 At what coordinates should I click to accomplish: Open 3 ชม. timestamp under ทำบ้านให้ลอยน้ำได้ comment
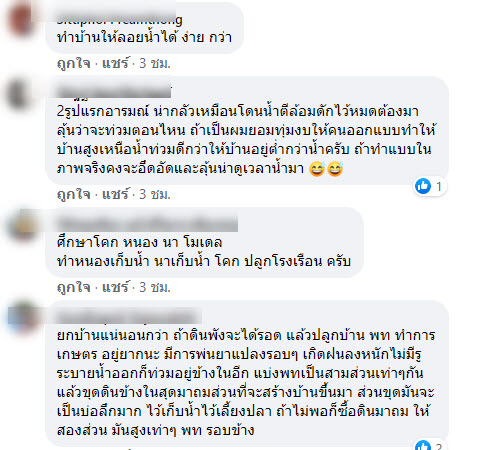point(155,63)
